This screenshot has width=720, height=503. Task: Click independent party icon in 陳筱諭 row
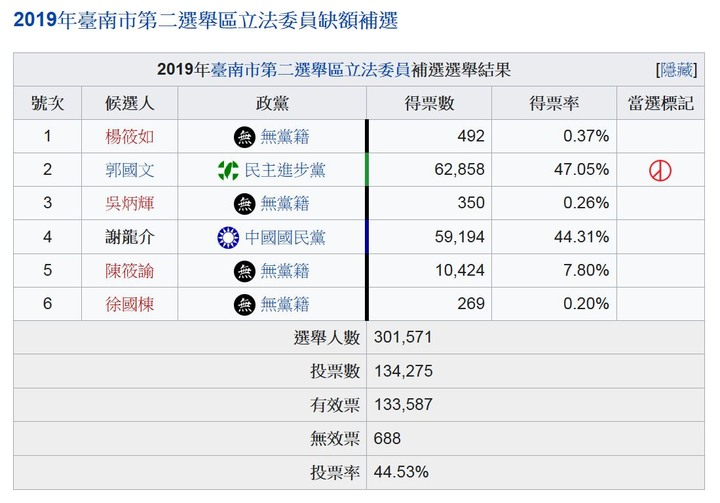click(x=244, y=271)
